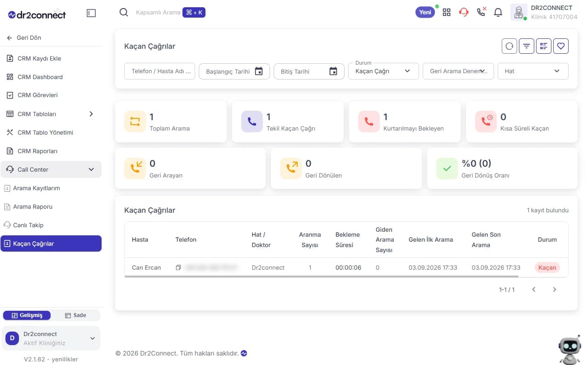The height and width of the screenshot is (365, 588).
Task: Switch to Gelişmiş view mode
Action: pyautogui.click(x=27, y=315)
